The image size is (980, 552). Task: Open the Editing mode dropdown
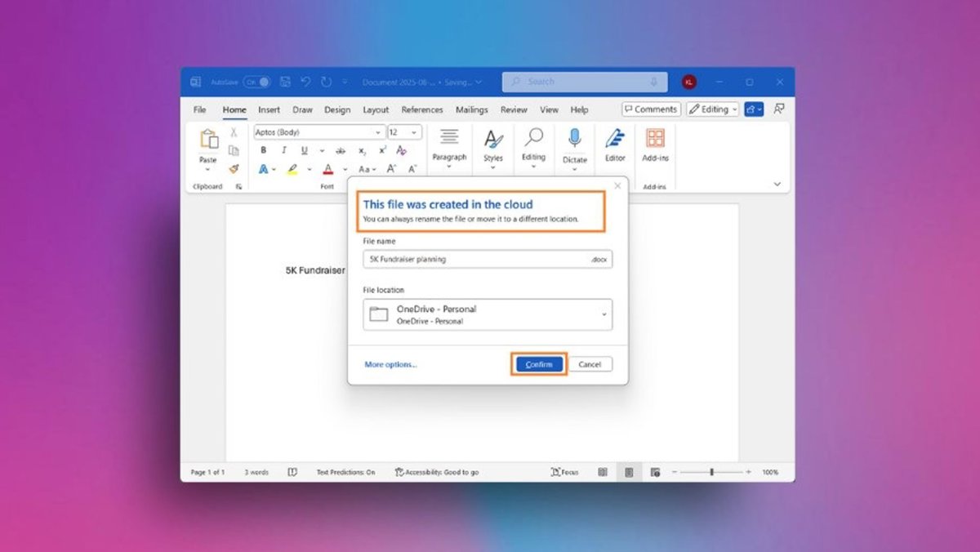tap(712, 109)
